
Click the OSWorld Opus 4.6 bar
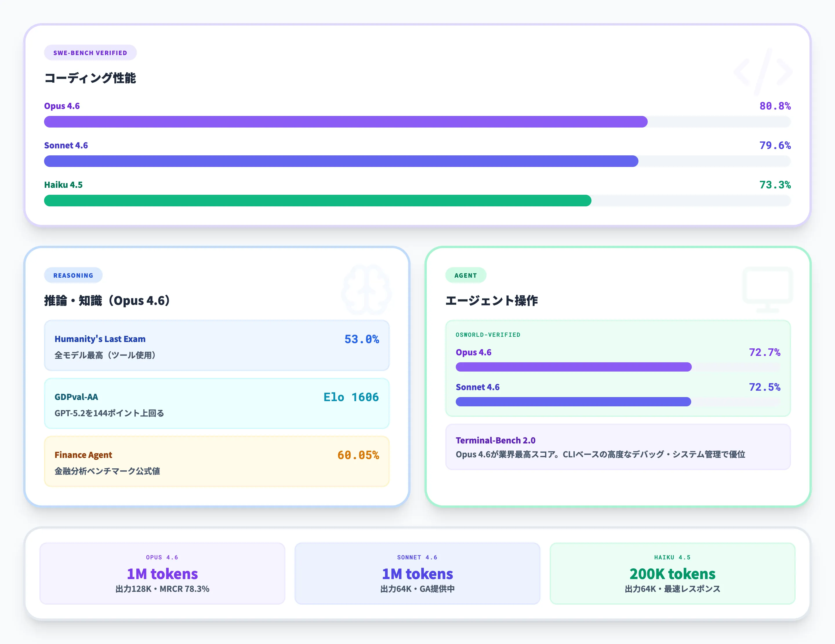(573, 367)
